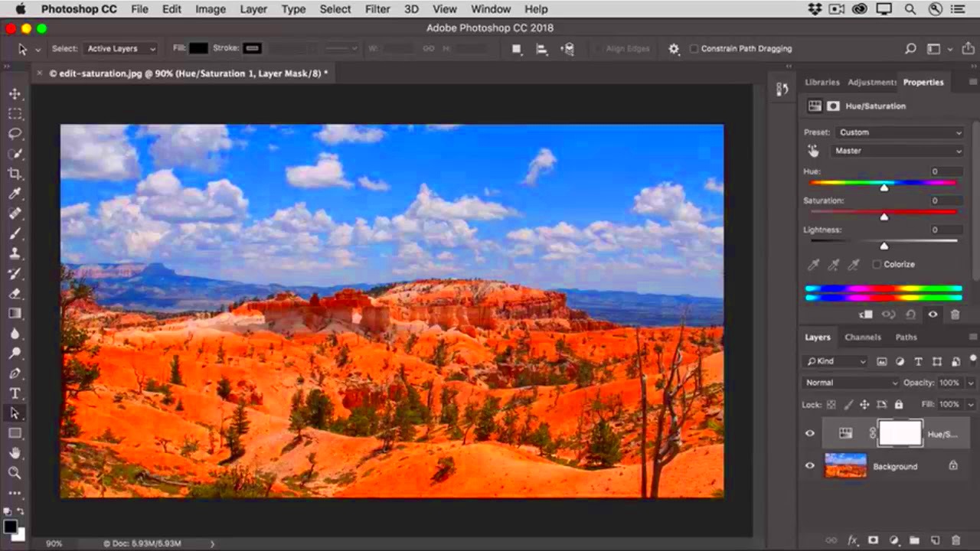This screenshot has height=551, width=980.
Task: Select the Move tool
Action: (15, 93)
